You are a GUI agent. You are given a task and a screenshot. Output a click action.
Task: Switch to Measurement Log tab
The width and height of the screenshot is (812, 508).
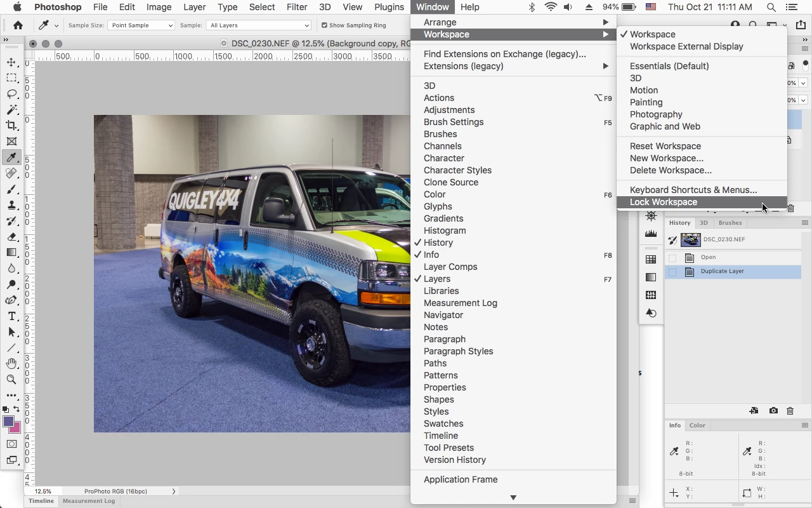click(x=89, y=501)
